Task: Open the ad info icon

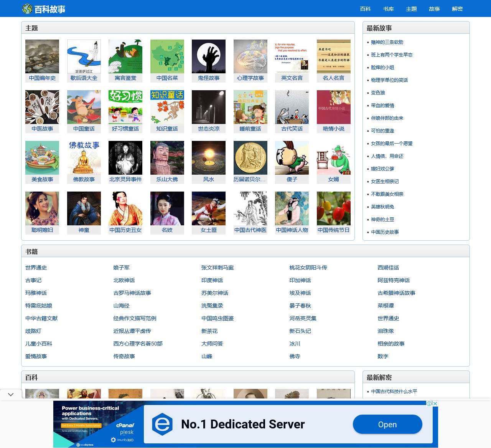Action: pyautogui.click(x=430, y=403)
